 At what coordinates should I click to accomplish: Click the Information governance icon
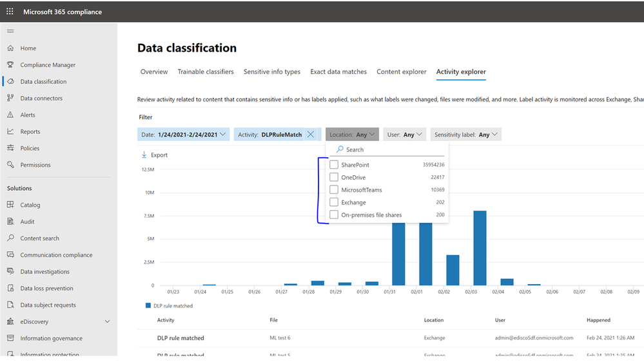click(11, 338)
